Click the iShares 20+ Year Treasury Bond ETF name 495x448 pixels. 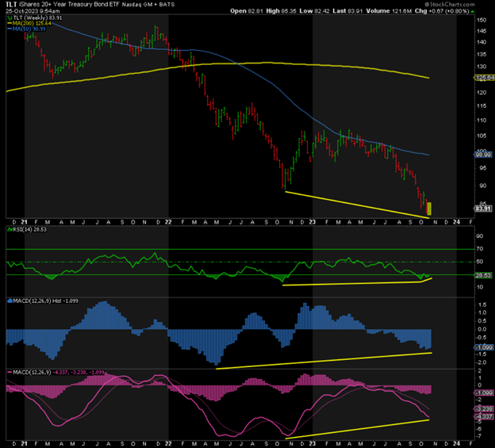click(69, 5)
